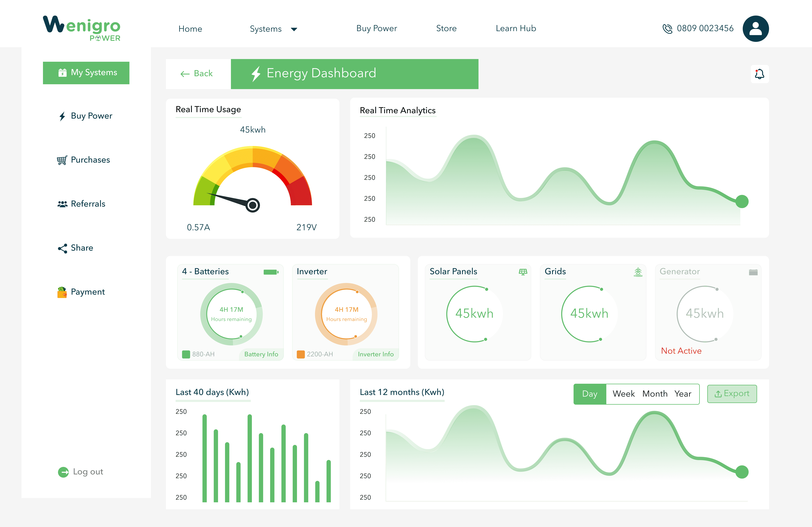Go to Home in top navigation
The height and width of the screenshot is (527, 812).
coord(190,29)
